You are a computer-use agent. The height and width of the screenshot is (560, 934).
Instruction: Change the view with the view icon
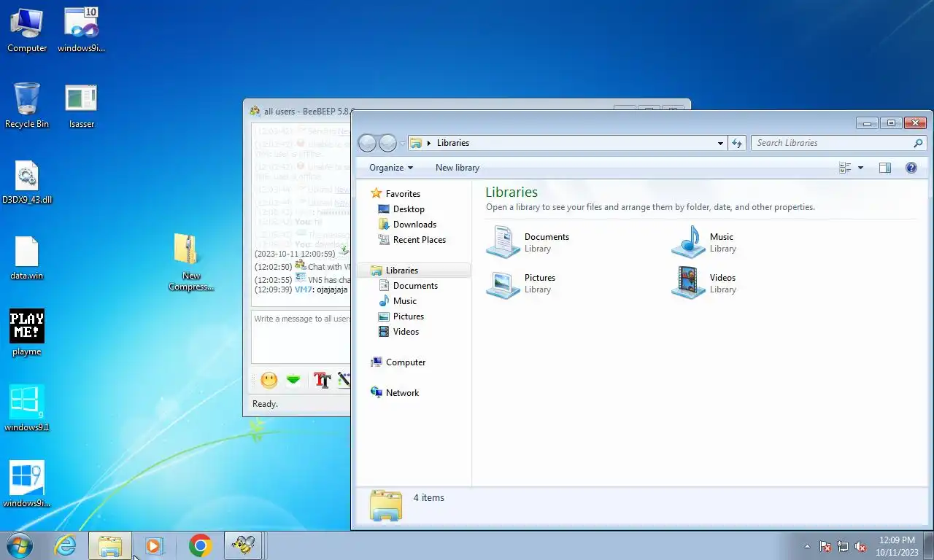(x=845, y=168)
